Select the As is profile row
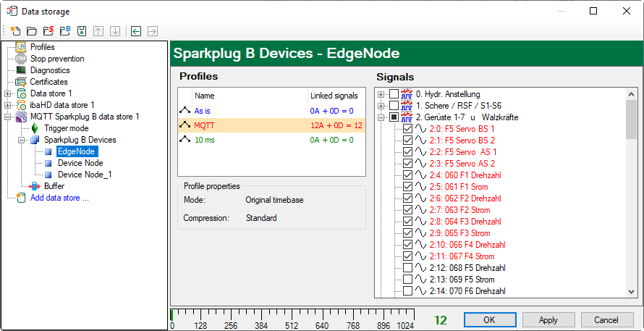Image resolution: width=644 pixels, height=331 pixels. click(271, 111)
